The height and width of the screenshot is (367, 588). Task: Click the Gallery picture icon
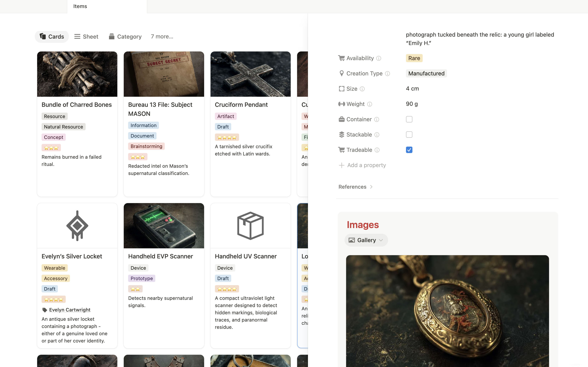(x=352, y=240)
